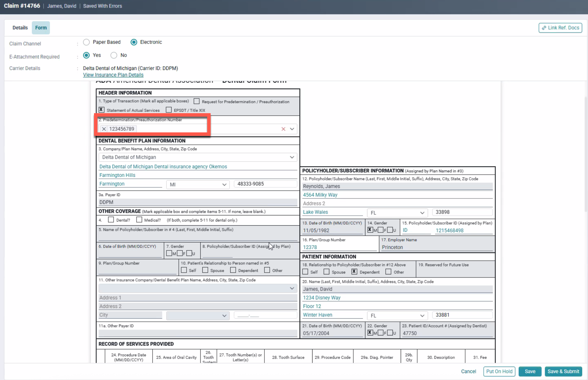Select Electronic claim channel
The width and height of the screenshot is (588, 380).
coord(134,42)
